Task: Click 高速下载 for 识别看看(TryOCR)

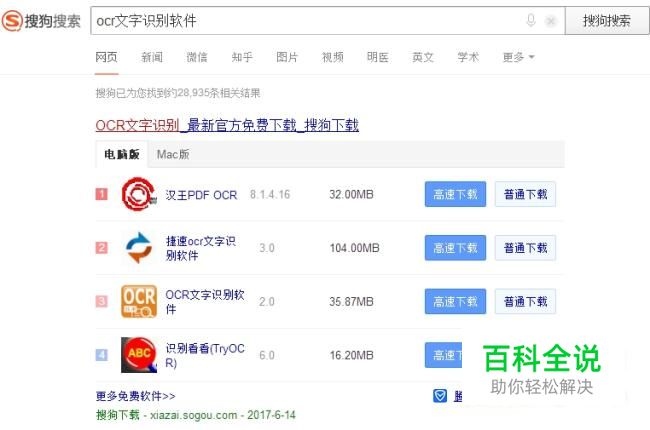Action: pyautogui.click(x=443, y=355)
